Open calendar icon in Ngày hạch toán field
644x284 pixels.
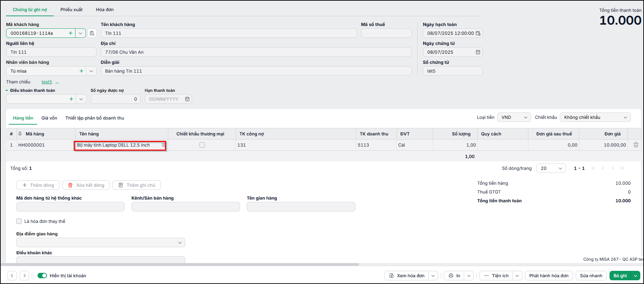click(478, 33)
